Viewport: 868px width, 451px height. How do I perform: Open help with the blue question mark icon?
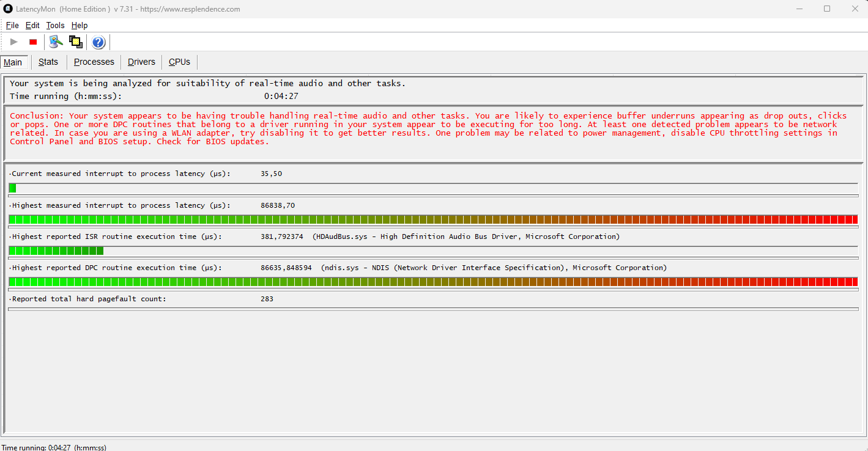98,42
